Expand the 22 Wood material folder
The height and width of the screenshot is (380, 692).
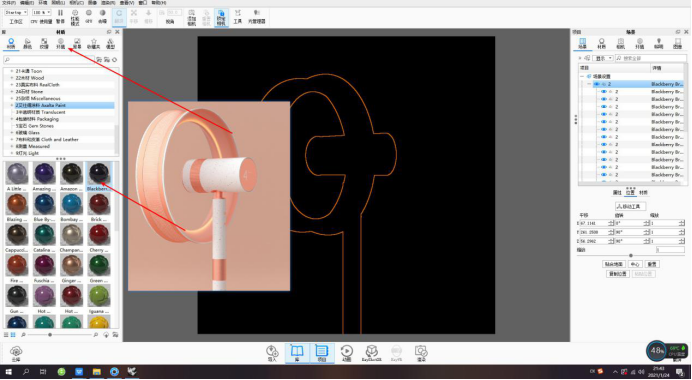click(12, 78)
